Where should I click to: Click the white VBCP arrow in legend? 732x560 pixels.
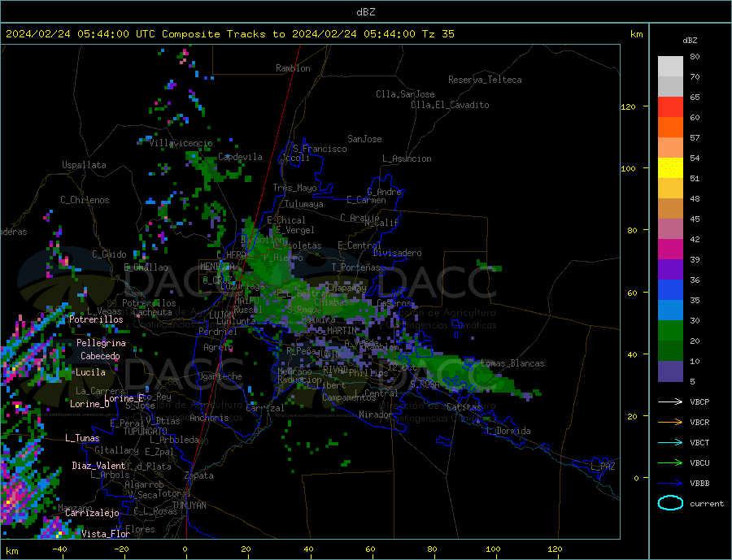click(x=671, y=402)
